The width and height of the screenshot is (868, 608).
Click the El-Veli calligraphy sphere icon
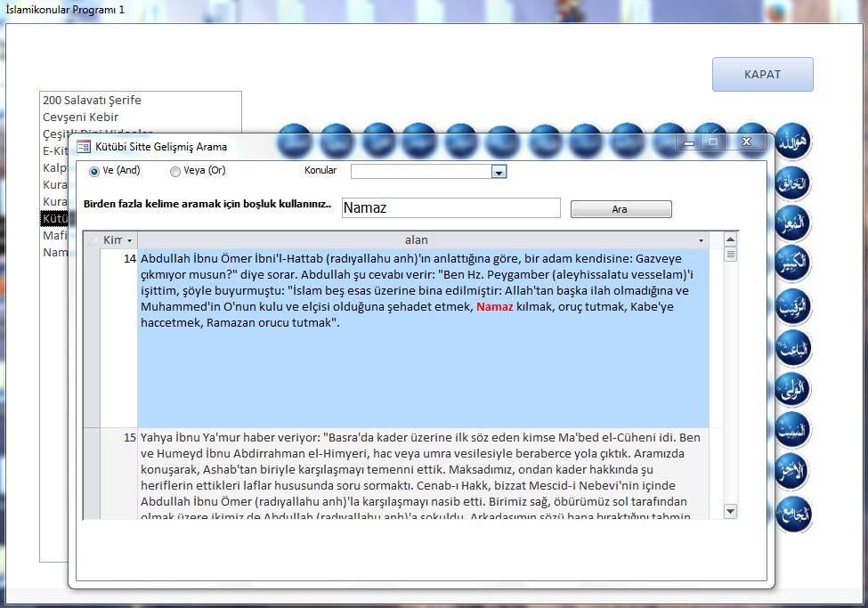(x=792, y=389)
